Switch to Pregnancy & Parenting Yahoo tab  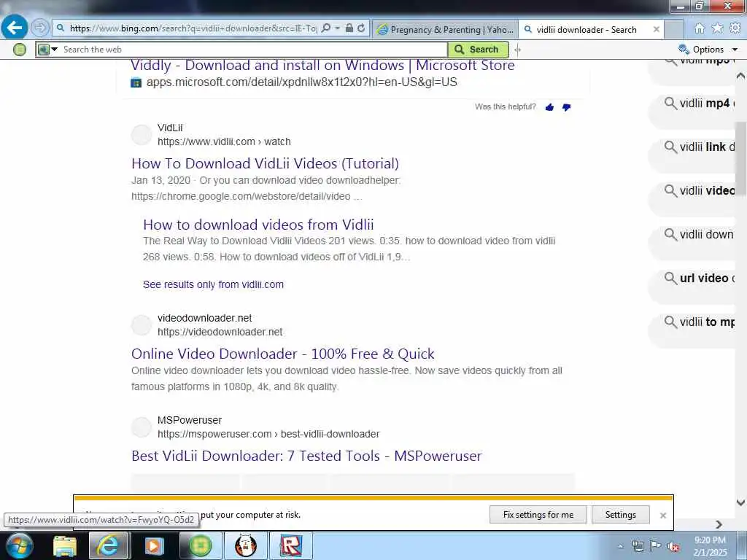point(445,29)
